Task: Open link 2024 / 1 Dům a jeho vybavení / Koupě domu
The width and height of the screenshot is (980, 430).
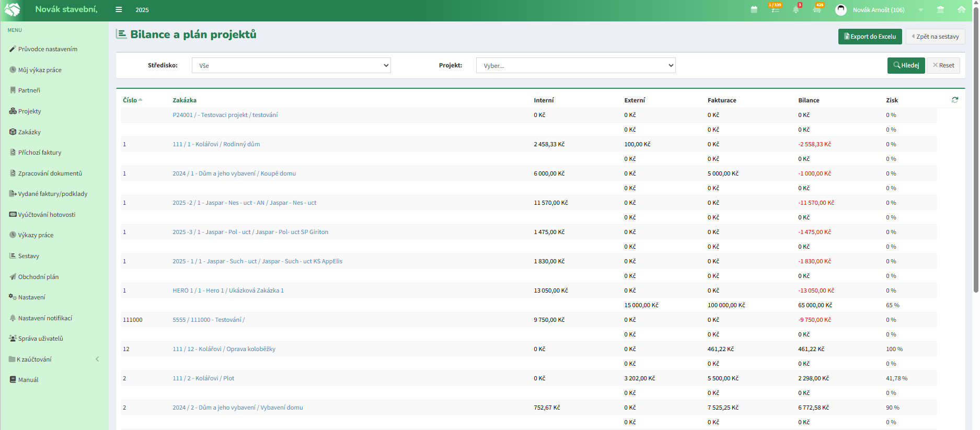Action: (234, 173)
